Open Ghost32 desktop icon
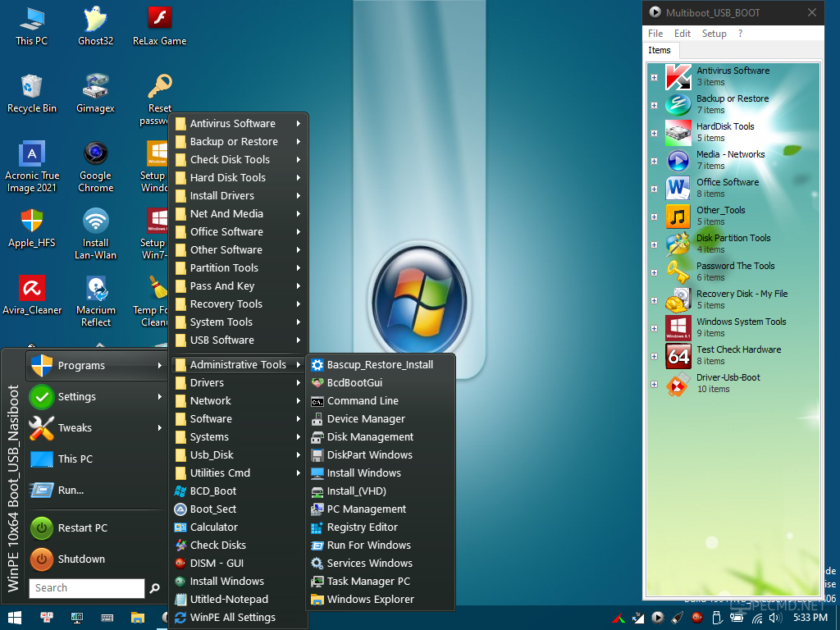This screenshot has width=840, height=630. 95,25
